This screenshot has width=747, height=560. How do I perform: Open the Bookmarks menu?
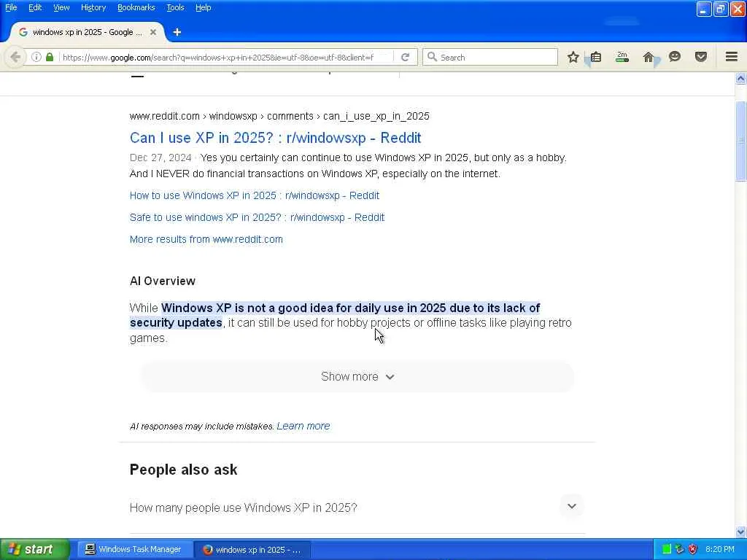click(136, 7)
